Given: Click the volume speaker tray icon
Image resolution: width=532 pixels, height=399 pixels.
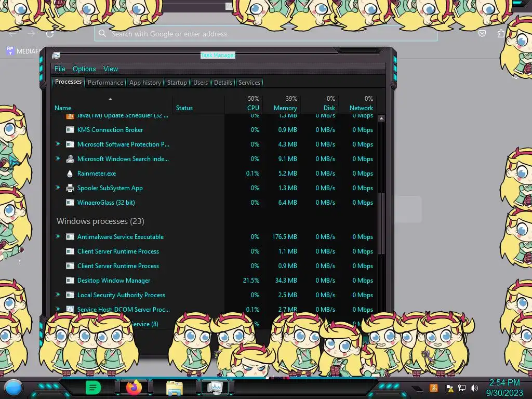Looking at the screenshot, I should point(474,388).
